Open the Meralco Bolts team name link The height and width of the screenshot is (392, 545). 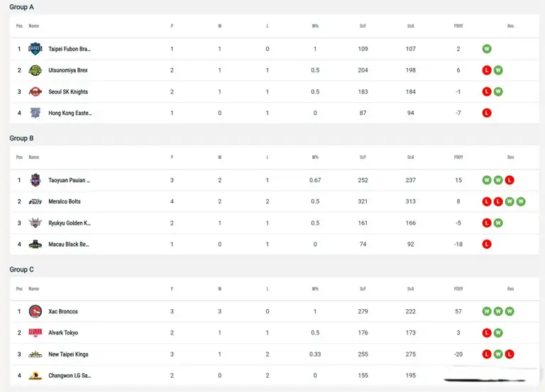[65, 201]
